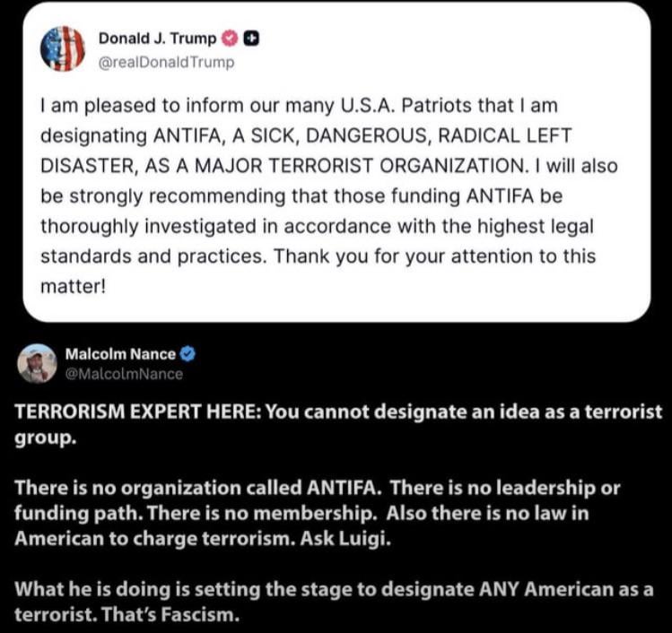Open Malcolm Nance's profile avatar

tap(37, 364)
